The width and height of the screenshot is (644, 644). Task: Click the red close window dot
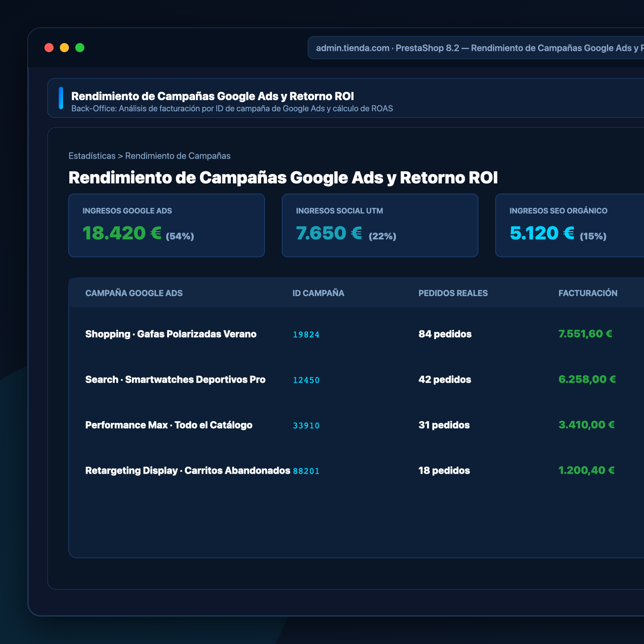(49, 47)
